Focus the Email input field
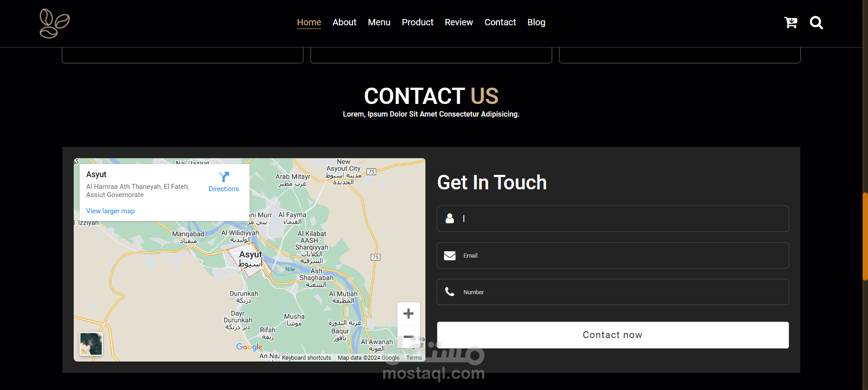868x390 pixels. [x=613, y=255]
